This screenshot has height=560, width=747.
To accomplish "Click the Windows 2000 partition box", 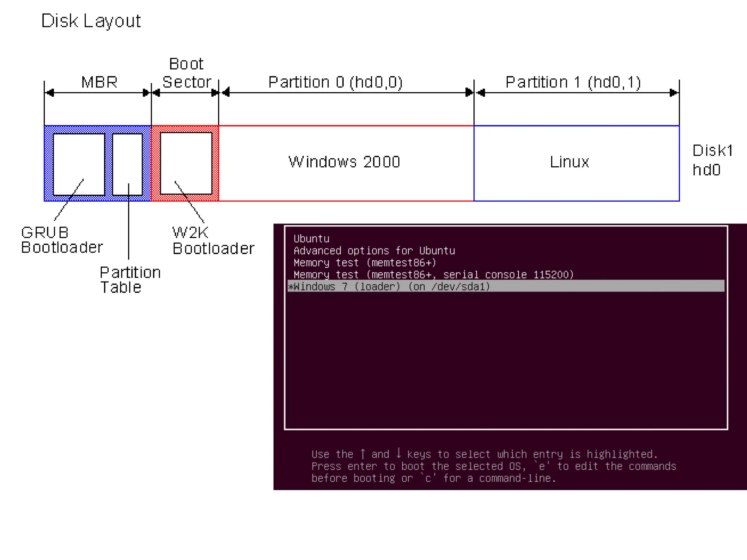I will tap(344, 162).
